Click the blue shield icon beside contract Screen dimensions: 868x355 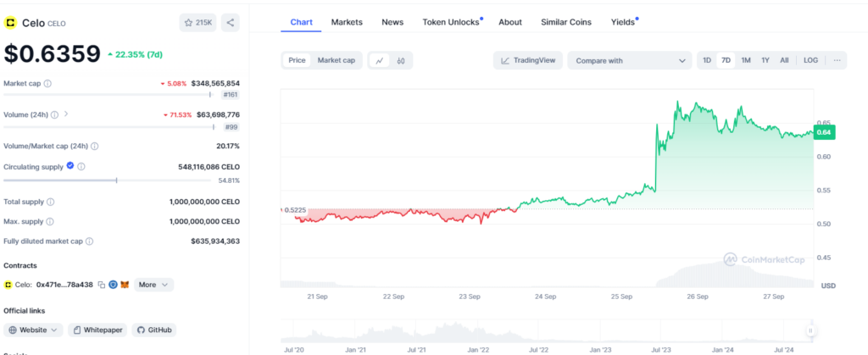pos(113,285)
